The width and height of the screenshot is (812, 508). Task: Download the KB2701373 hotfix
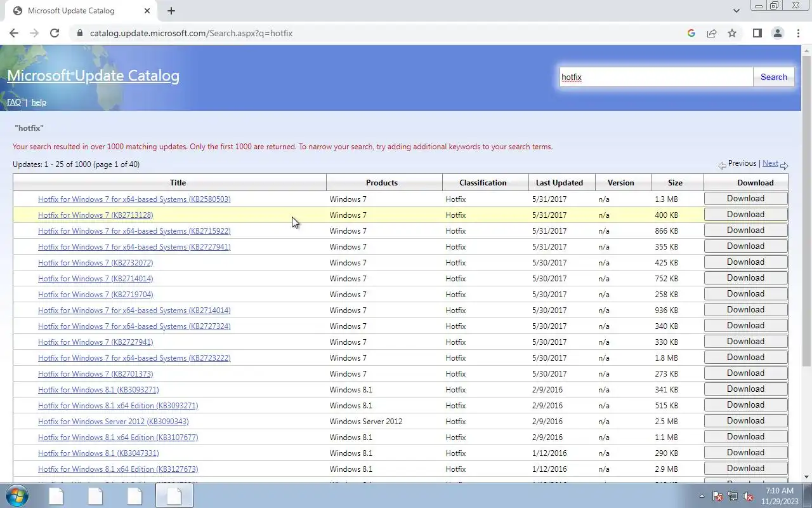click(x=745, y=373)
